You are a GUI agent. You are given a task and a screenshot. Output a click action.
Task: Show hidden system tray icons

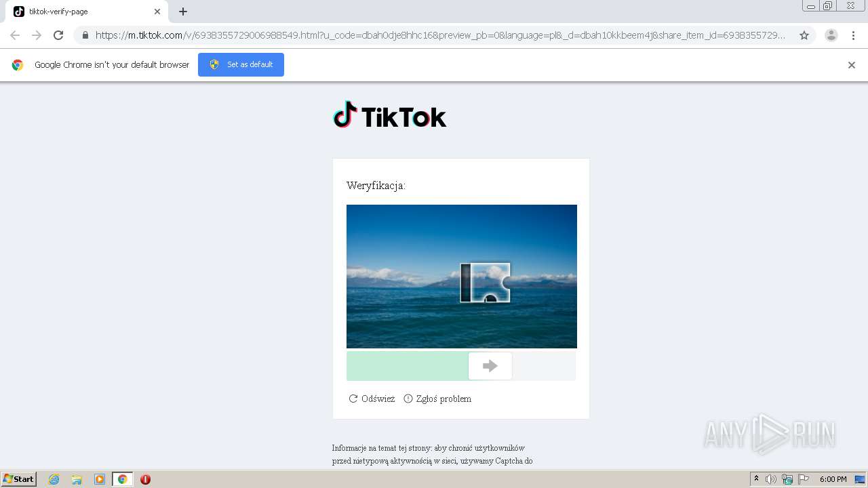pos(757,479)
